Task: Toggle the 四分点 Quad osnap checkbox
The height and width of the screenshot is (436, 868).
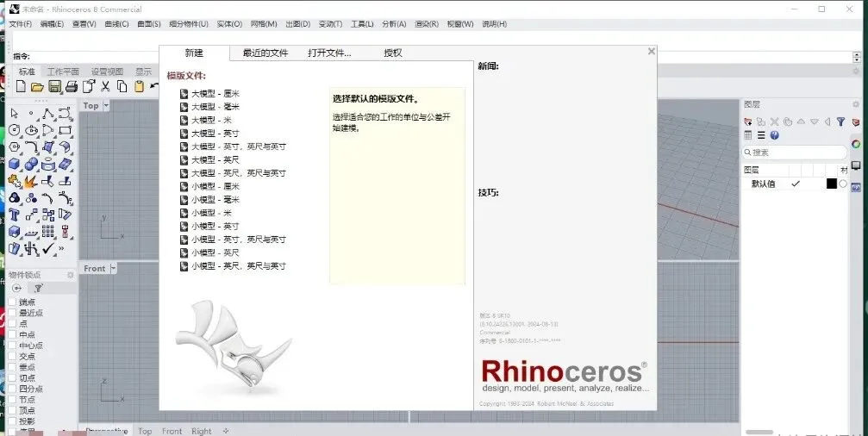Action: (x=12, y=389)
